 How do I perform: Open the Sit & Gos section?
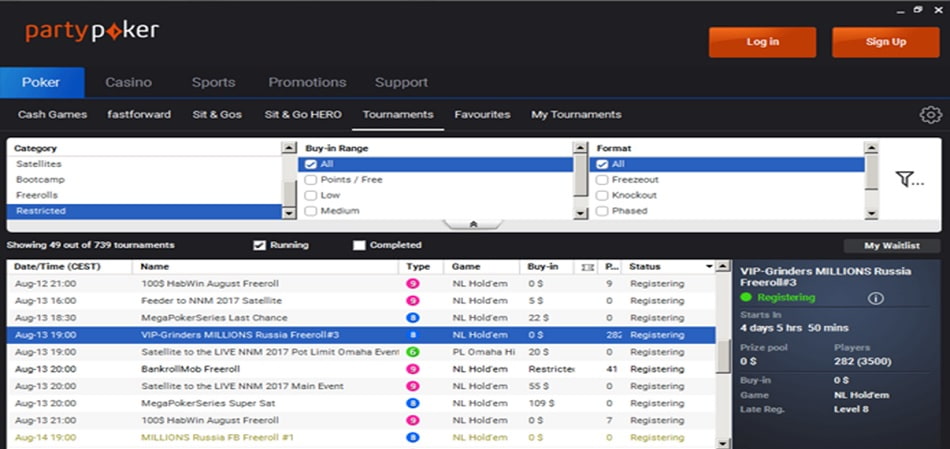(x=217, y=115)
